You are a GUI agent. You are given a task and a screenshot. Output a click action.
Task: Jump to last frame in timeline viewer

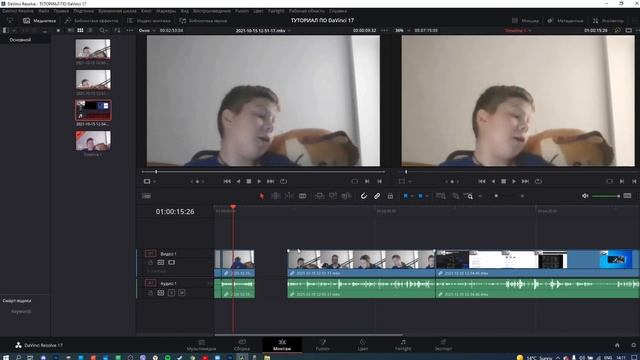[525, 181]
